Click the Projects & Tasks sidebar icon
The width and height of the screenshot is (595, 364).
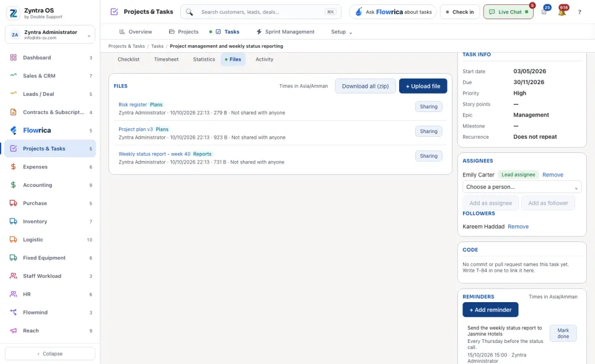13,149
